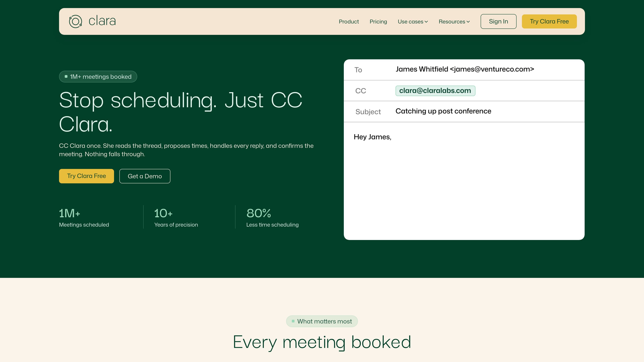Viewport: 644px width, 362px height.
Task: Click Try Clara Free in the header
Action: 549,21
